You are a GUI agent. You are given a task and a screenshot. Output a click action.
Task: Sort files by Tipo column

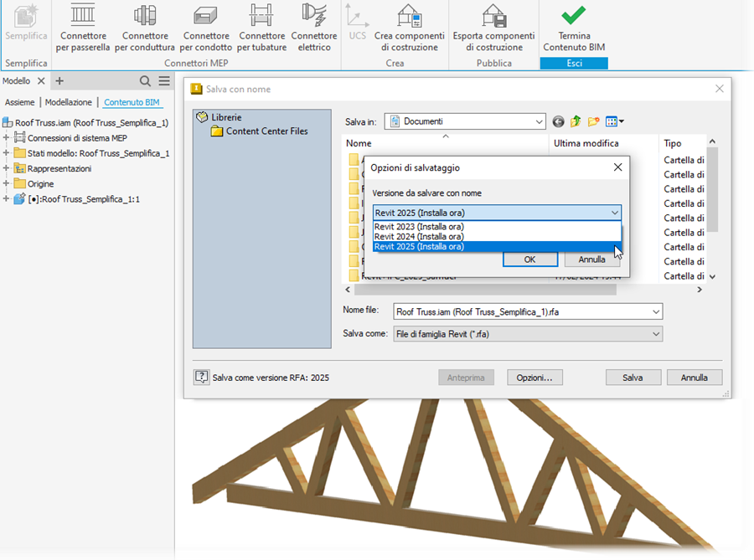point(681,143)
